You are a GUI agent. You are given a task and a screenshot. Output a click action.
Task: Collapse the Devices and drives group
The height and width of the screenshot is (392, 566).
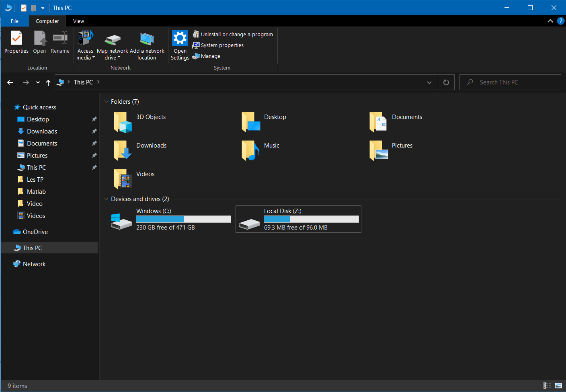(x=106, y=199)
